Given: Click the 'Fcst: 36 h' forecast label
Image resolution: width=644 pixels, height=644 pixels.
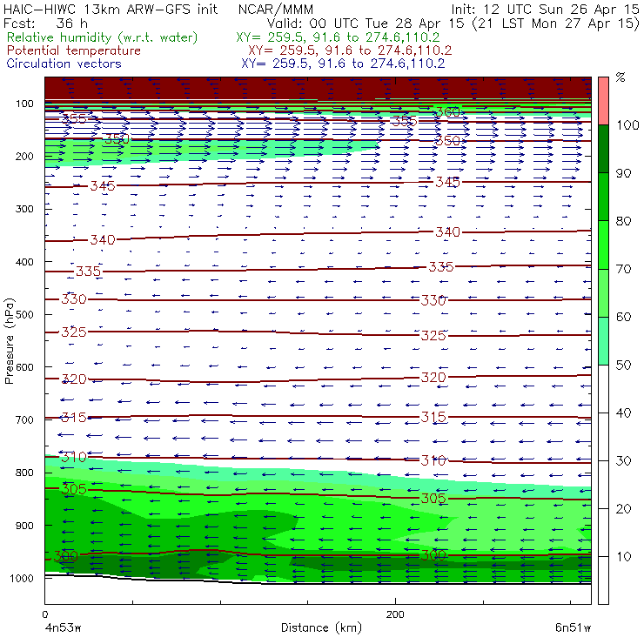Looking at the screenshot, I should pos(45,23).
